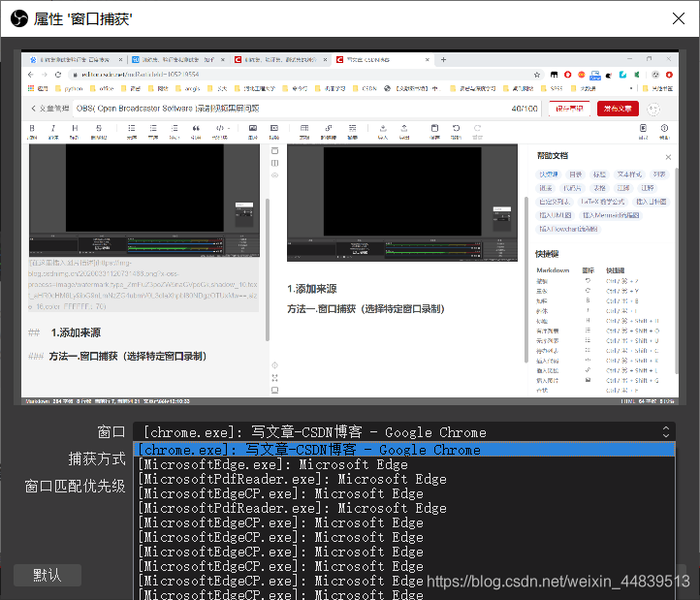Image resolution: width=700 pixels, height=600 pixels.
Task: Open a new tab with plus in preview
Action: [x=443, y=59]
